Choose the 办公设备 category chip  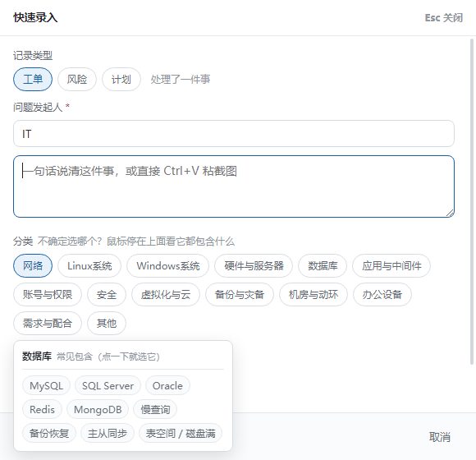click(382, 294)
